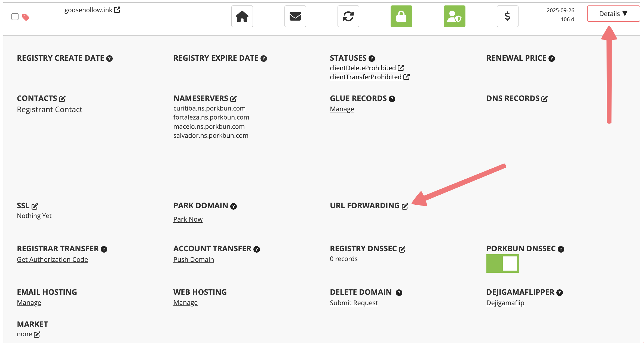Show help for Registry Expire Date
The width and height of the screenshot is (644, 343).
[264, 59]
